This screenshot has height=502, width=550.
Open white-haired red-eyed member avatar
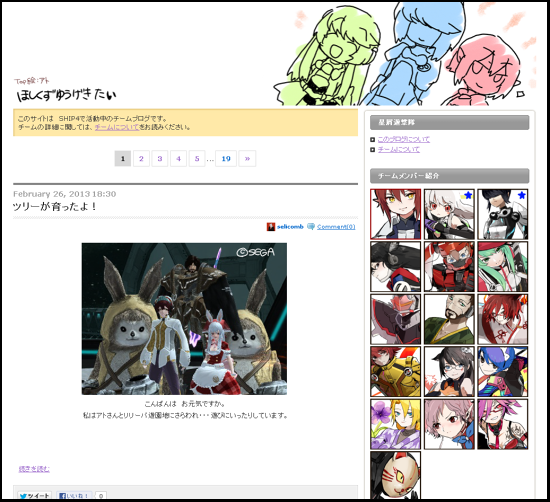(449, 214)
